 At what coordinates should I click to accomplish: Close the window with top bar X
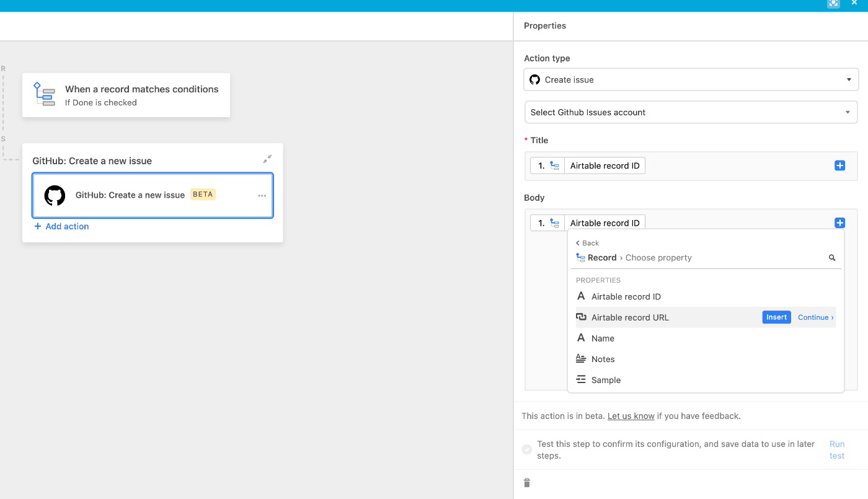(854, 2)
